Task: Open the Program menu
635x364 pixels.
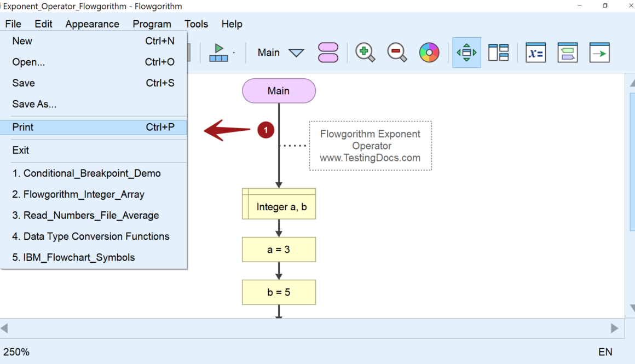Action: click(152, 24)
